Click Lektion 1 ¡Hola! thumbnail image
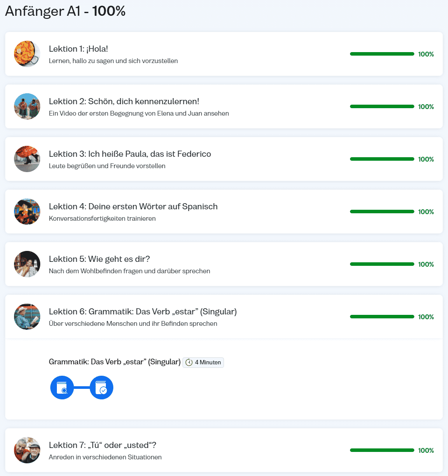This screenshot has height=476, width=448. coord(27,54)
